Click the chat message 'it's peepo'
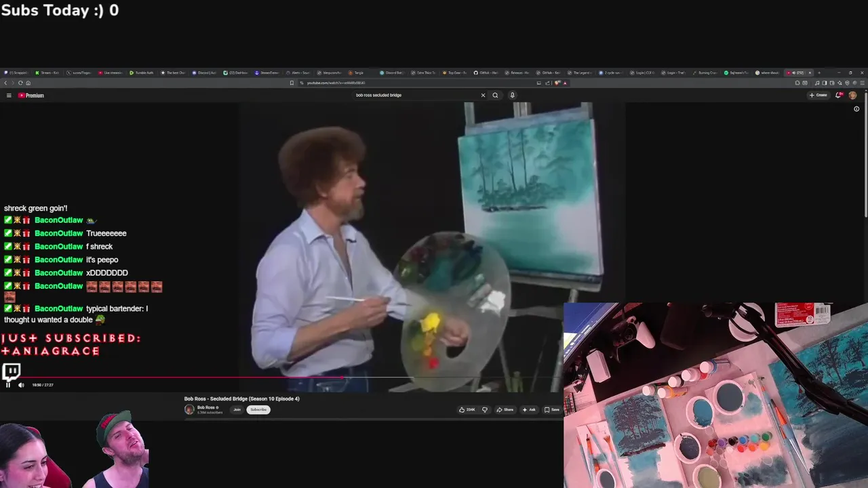868x488 pixels. tap(102, 260)
